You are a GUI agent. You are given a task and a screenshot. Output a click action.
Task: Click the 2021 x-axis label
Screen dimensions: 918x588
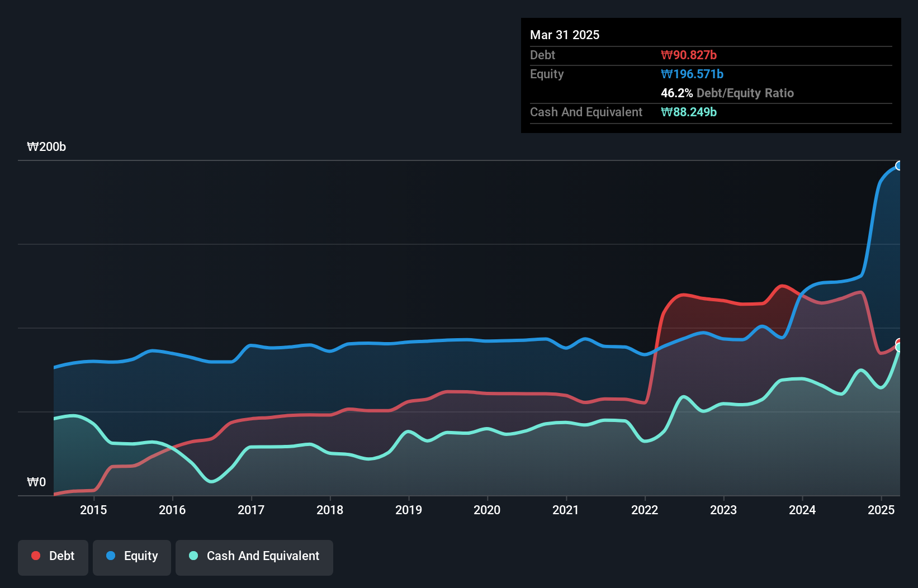(x=566, y=510)
